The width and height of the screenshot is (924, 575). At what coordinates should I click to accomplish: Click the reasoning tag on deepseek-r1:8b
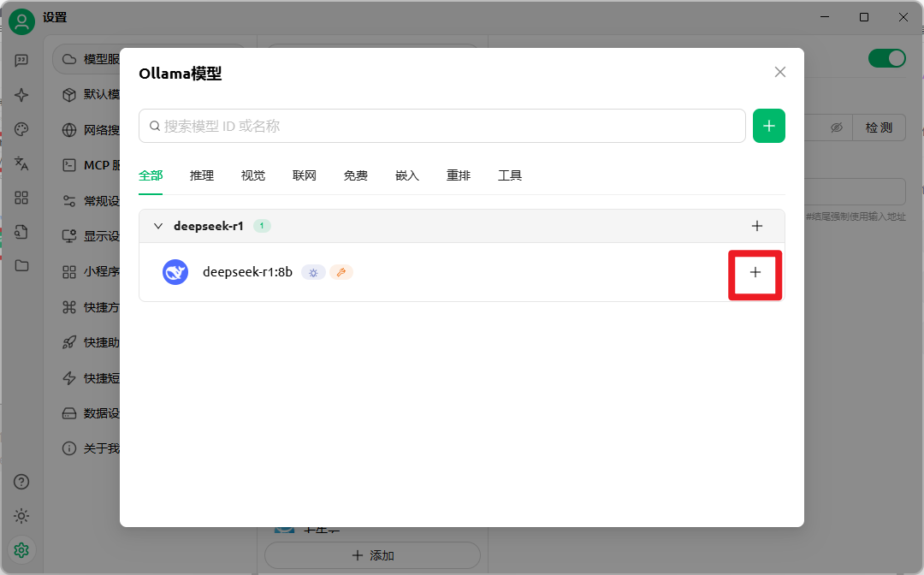[313, 272]
